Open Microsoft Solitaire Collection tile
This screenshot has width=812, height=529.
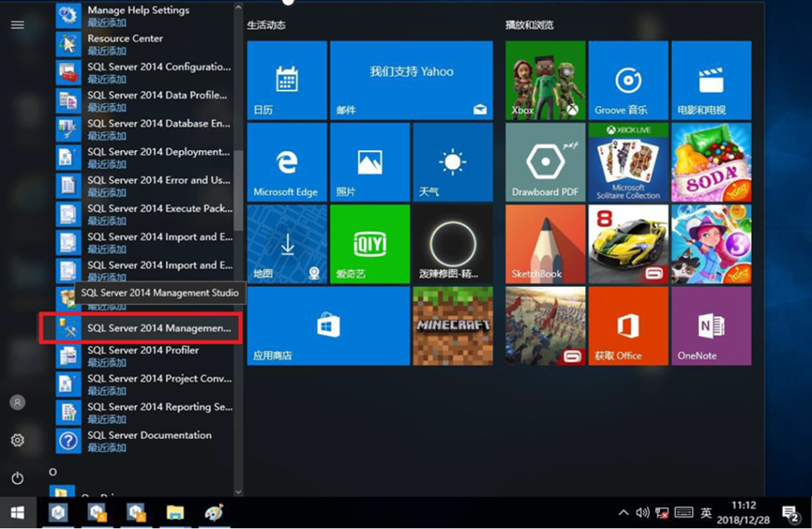[628, 162]
